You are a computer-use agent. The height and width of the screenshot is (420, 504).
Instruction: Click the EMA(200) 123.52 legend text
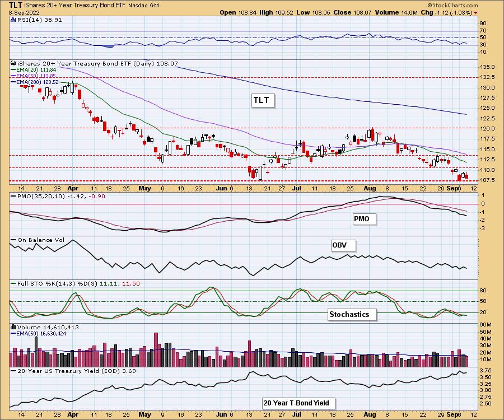[38, 82]
